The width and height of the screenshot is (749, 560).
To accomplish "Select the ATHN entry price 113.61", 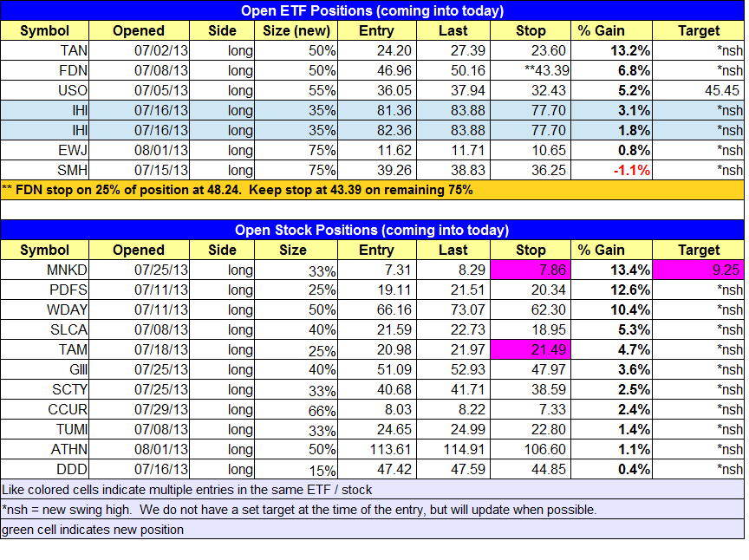I will [x=376, y=449].
